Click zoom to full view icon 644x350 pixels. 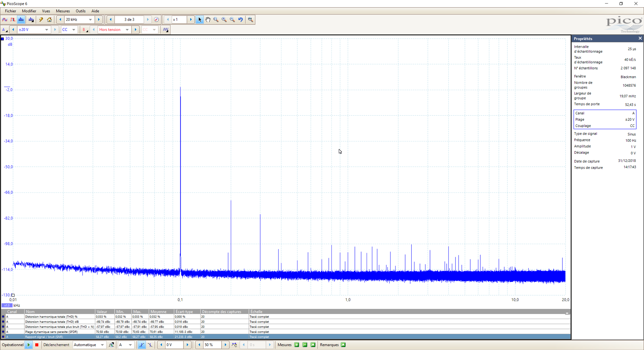[251, 19]
